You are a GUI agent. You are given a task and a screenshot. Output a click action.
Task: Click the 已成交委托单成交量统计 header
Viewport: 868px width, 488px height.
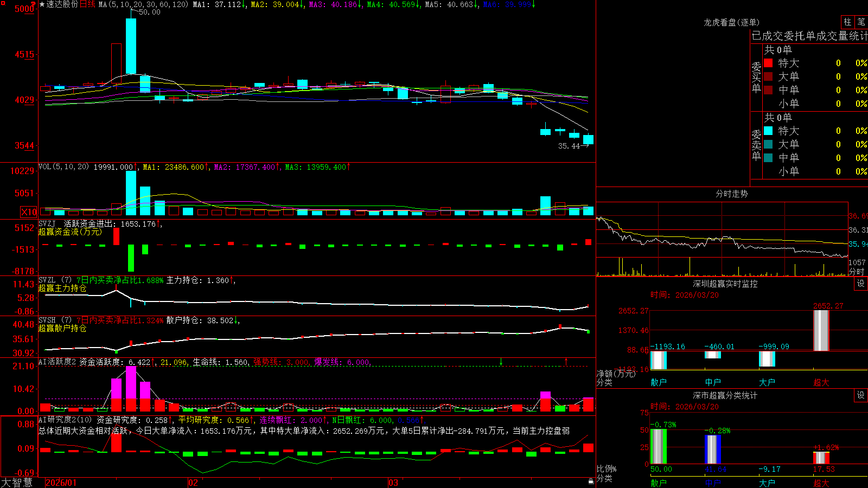pyautogui.click(x=809, y=36)
